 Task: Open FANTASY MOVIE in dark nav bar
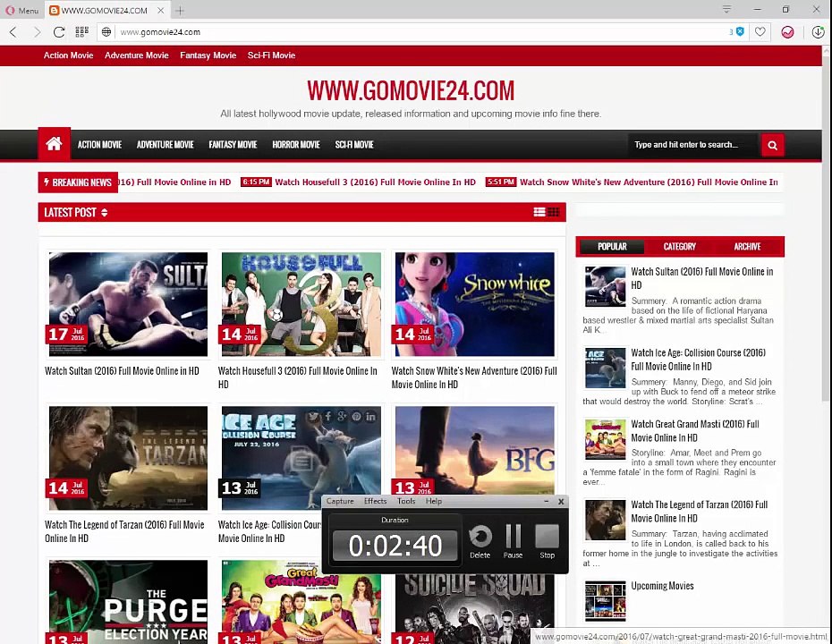point(233,145)
